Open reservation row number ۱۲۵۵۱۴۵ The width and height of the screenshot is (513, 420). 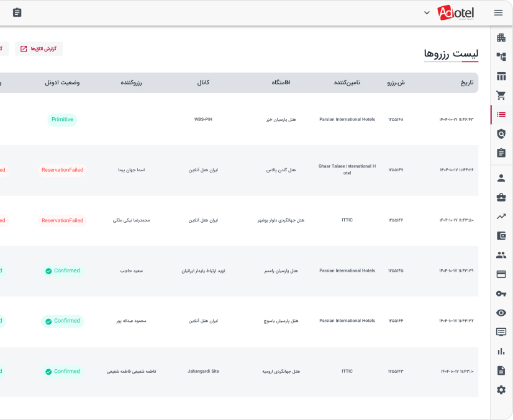click(x=396, y=270)
